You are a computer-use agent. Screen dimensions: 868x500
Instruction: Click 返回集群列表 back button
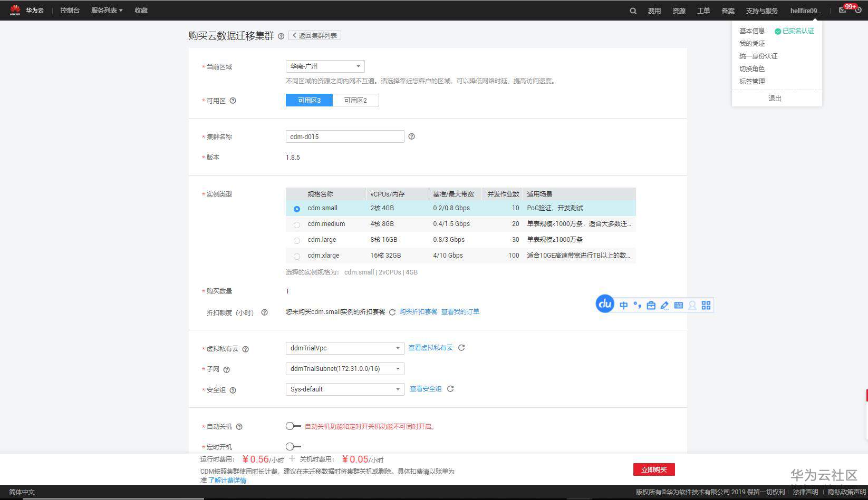point(315,35)
